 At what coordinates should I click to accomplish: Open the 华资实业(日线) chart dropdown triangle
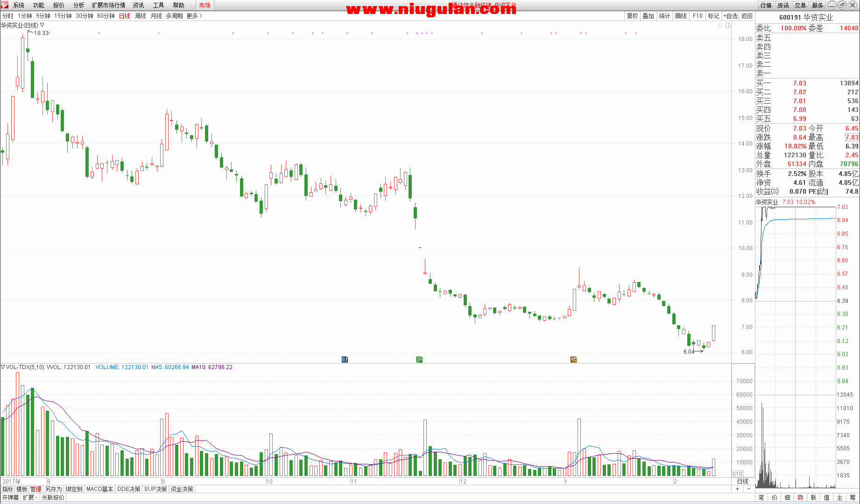tap(42, 25)
